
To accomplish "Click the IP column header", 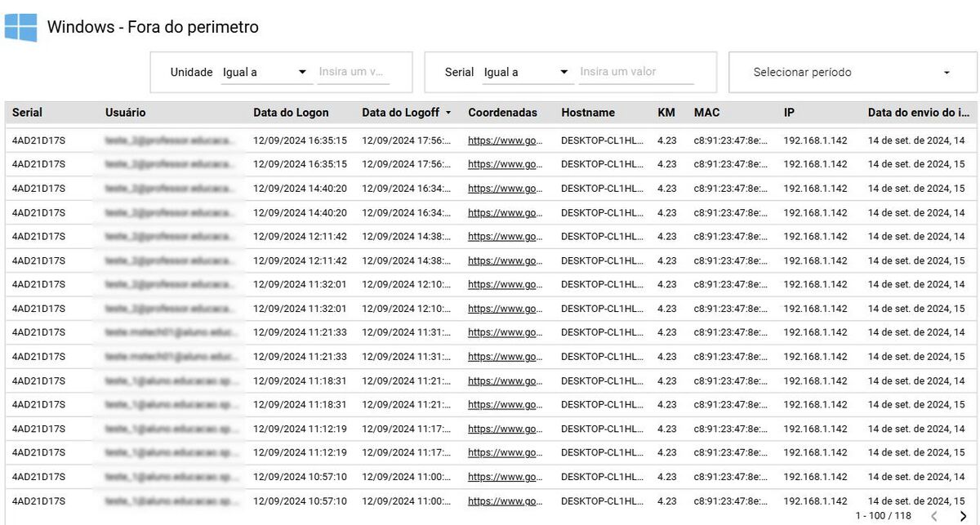I will tap(789, 113).
